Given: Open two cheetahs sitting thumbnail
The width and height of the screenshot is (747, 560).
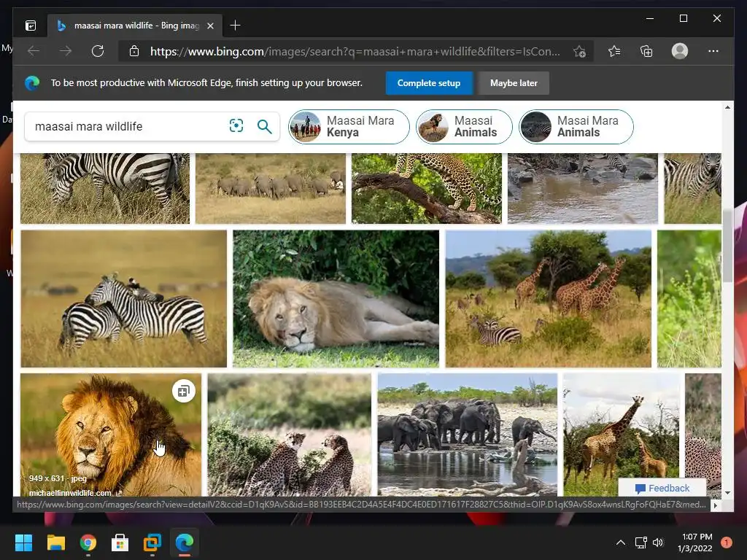Looking at the screenshot, I should [x=289, y=435].
